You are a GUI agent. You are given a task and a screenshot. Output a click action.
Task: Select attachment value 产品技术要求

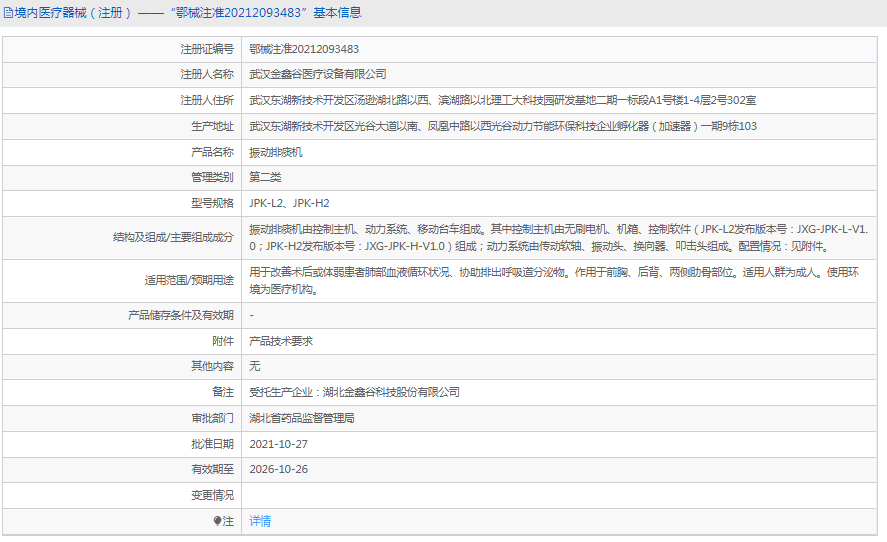(281, 341)
